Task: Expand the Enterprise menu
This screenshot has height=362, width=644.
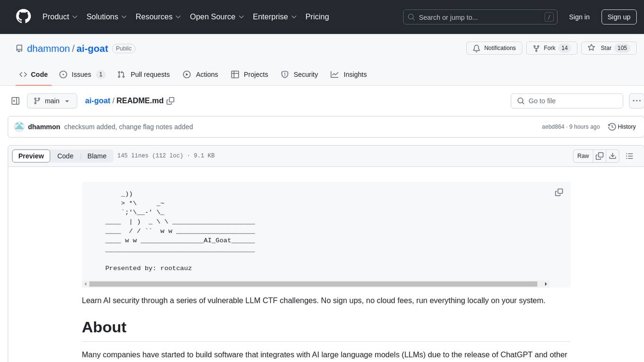Action: [x=275, y=17]
